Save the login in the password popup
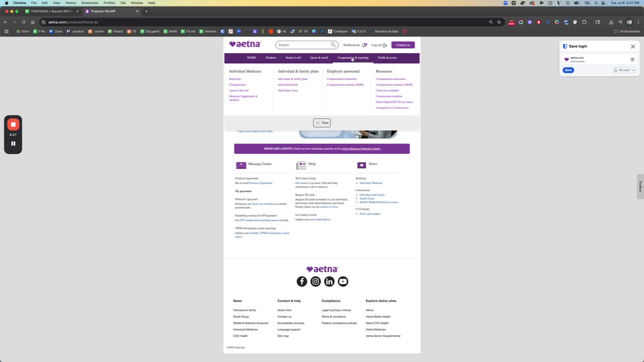 pos(568,70)
